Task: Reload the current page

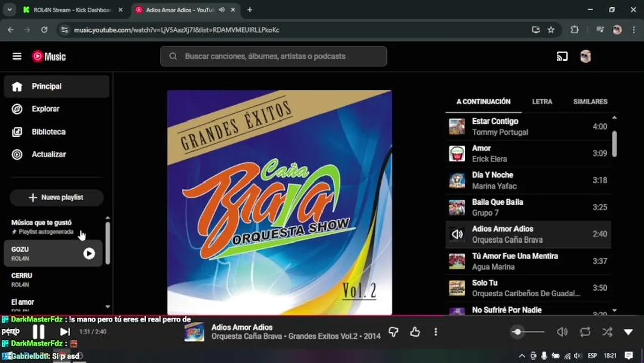Action: (x=44, y=30)
